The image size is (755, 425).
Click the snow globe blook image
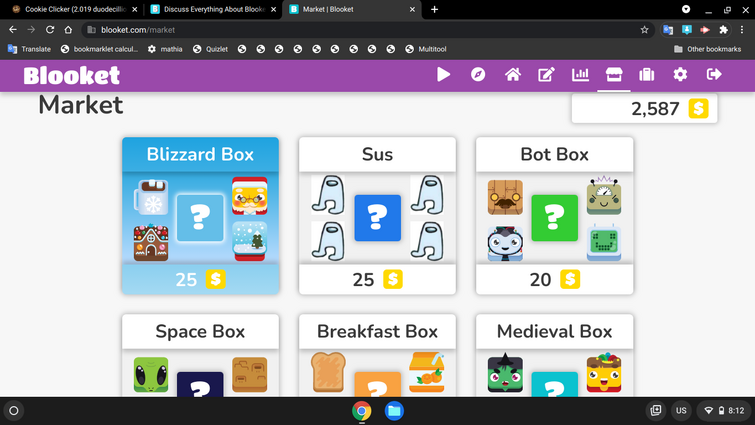point(249,241)
